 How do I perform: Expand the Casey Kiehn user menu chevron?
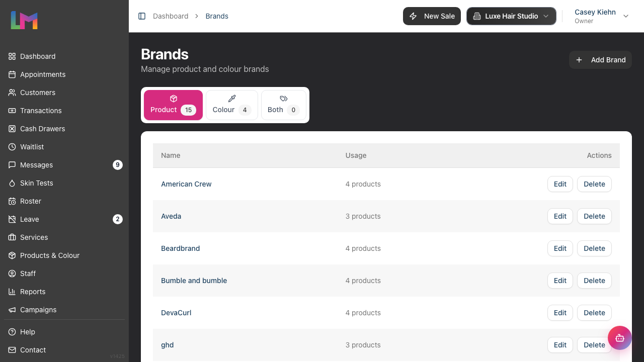coord(626,16)
